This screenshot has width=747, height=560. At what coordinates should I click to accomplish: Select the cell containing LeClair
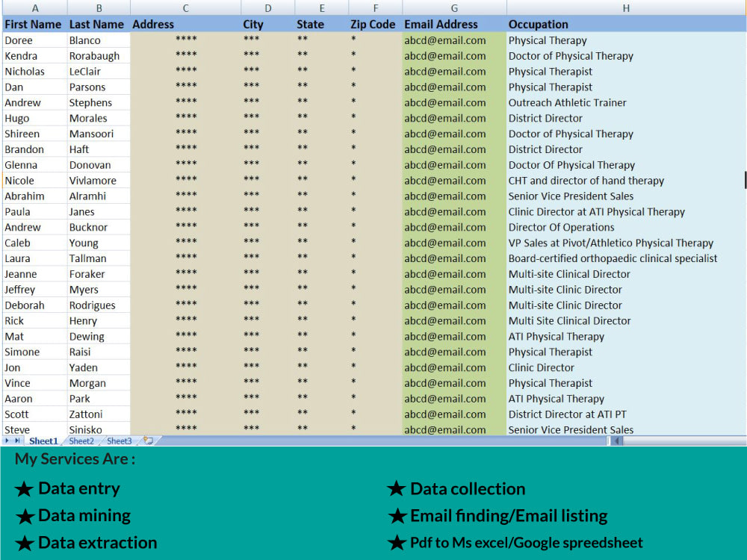tap(99, 72)
